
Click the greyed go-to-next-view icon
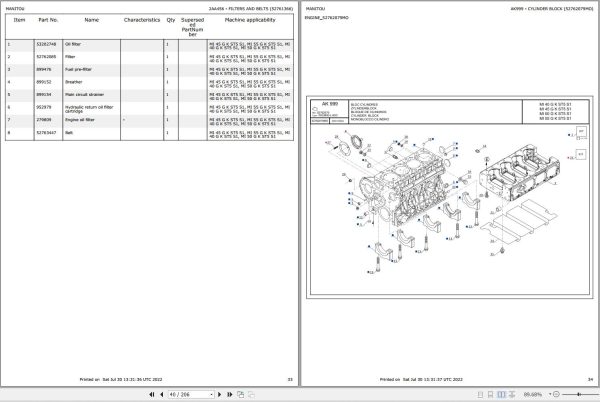[251, 394]
